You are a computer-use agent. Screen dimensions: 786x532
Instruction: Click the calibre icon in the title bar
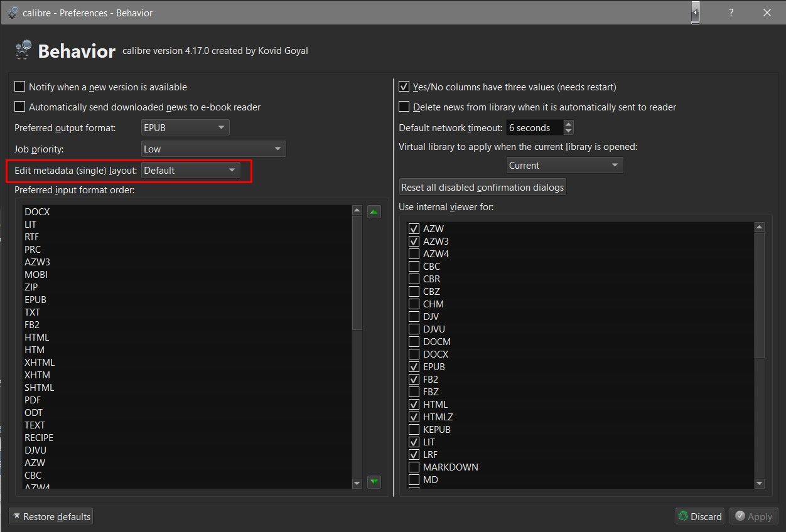[x=13, y=13]
